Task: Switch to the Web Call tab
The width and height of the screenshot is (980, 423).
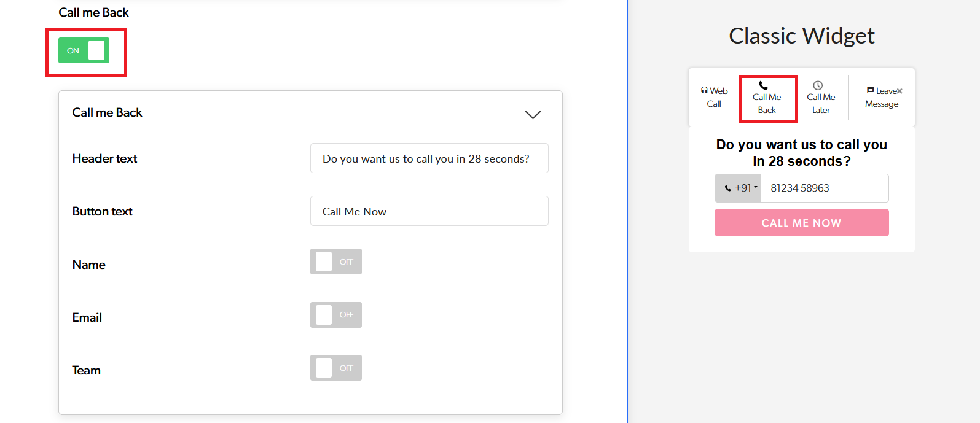Action: click(x=714, y=98)
